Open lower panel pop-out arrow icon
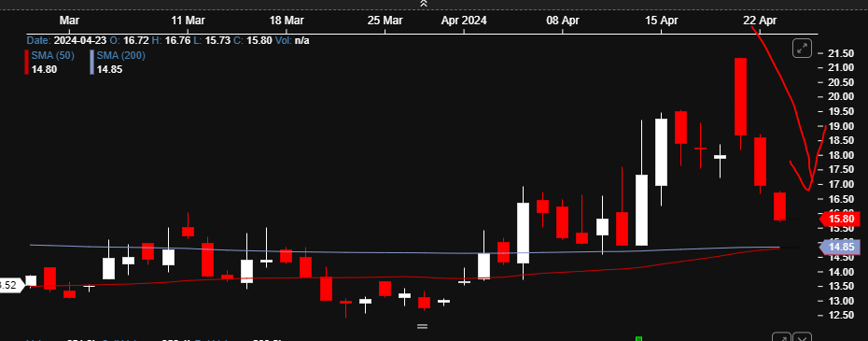The image size is (868, 341). tap(781, 337)
